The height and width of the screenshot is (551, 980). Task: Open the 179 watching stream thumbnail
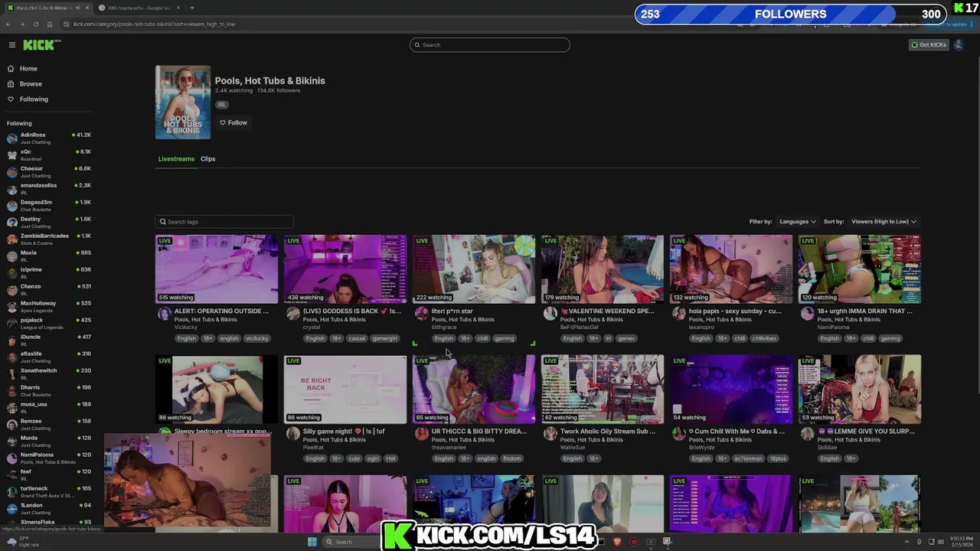pos(603,269)
